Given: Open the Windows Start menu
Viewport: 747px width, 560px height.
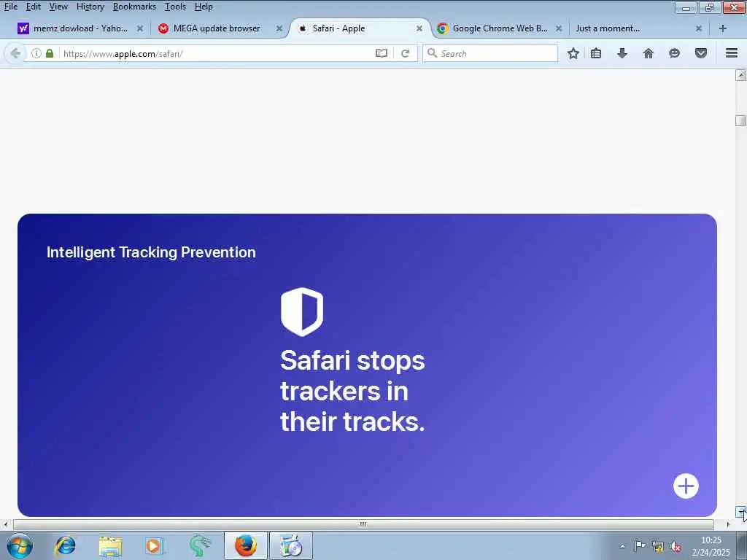Looking at the screenshot, I should click(20, 545).
